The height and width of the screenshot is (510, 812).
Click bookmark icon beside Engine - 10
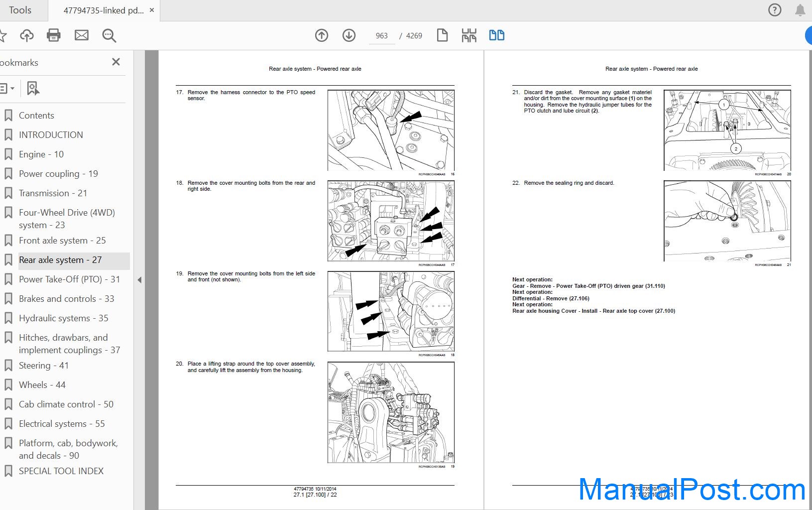coord(8,154)
